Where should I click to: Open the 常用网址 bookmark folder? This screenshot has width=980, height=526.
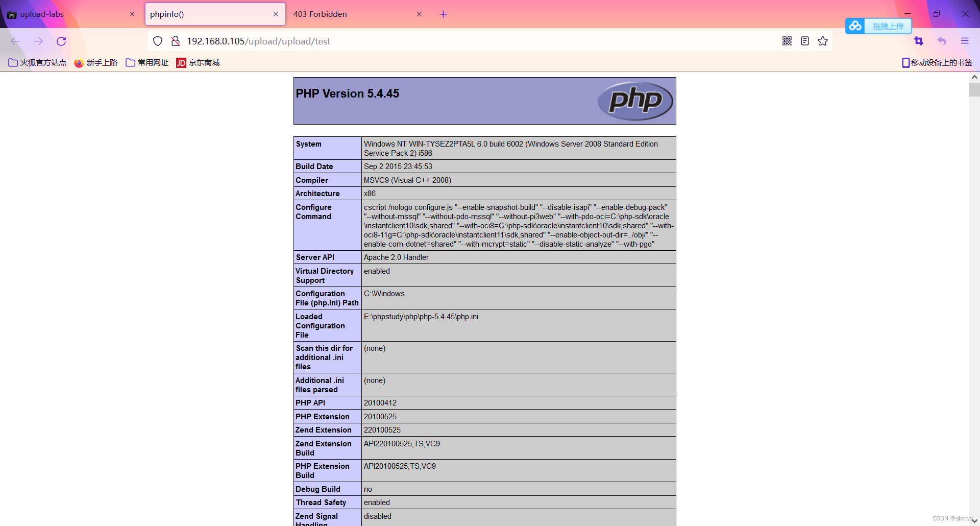147,63
